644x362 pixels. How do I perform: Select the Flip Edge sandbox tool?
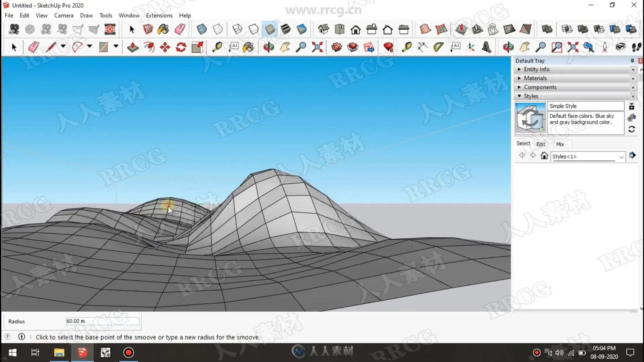[x=525, y=29]
